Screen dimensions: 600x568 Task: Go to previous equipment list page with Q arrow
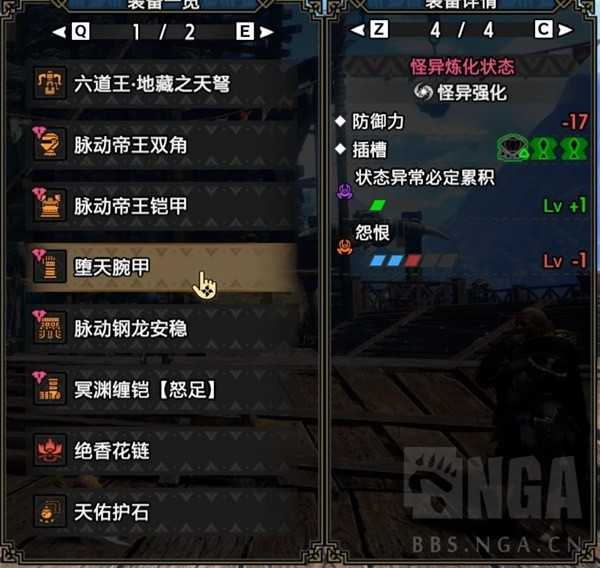click(x=71, y=31)
